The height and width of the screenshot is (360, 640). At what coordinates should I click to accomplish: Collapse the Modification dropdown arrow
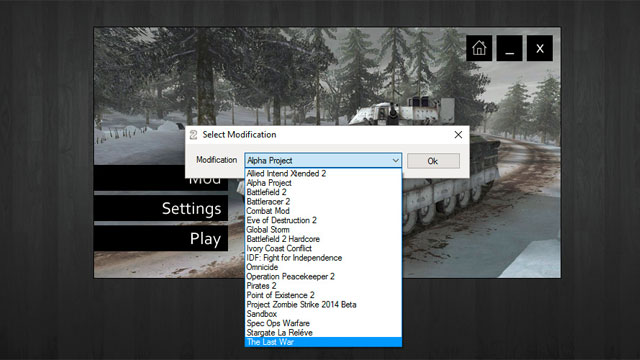(x=396, y=160)
